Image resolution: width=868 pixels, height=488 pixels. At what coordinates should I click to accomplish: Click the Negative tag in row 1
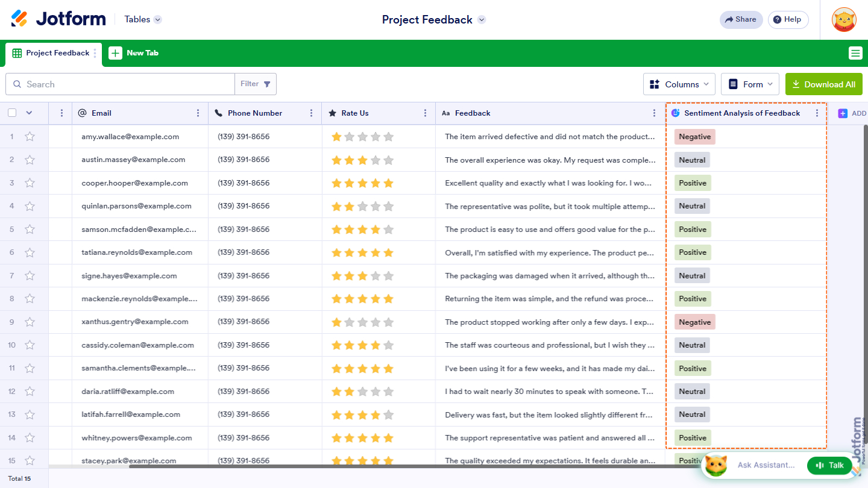pyautogui.click(x=694, y=137)
